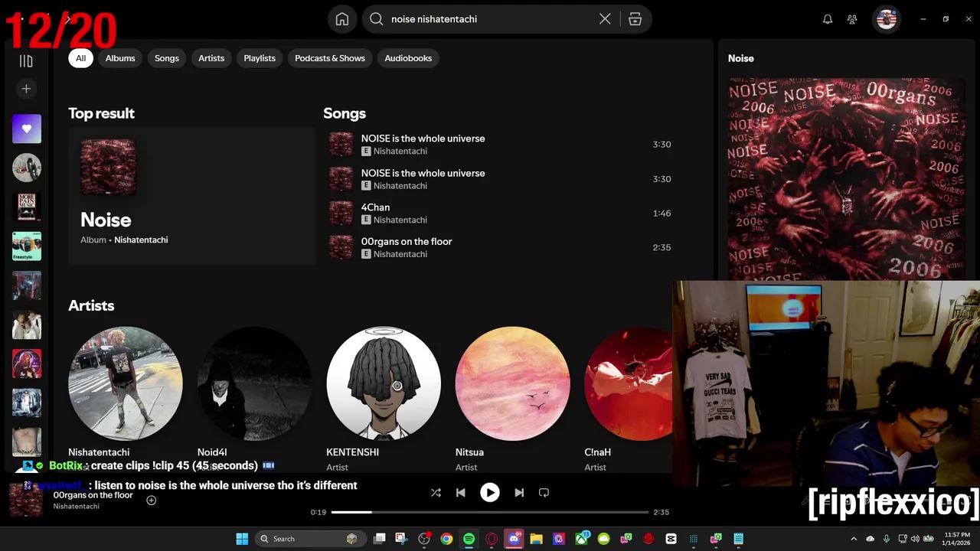This screenshot has height=551, width=980.
Task: Open Google Chrome from taskbar
Action: click(x=446, y=539)
